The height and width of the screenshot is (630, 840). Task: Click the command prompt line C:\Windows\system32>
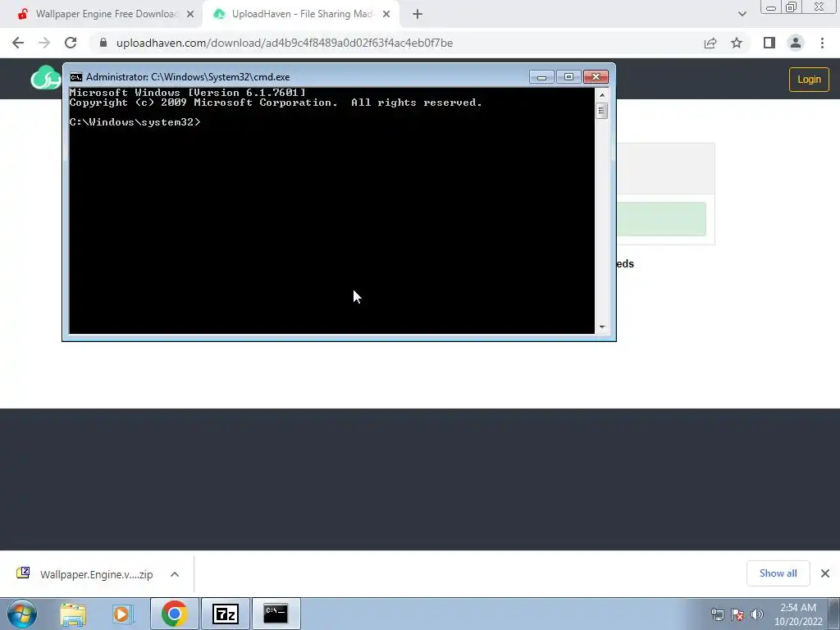(135, 122)
